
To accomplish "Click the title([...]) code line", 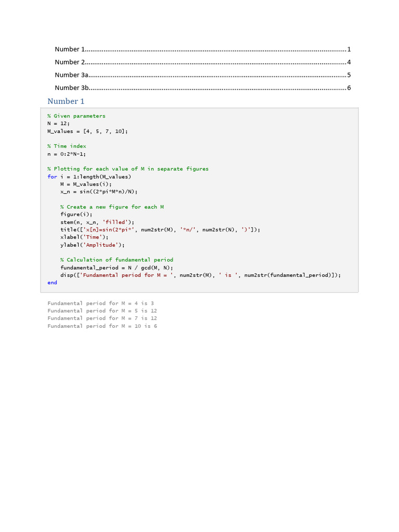I will pos(160,230).
